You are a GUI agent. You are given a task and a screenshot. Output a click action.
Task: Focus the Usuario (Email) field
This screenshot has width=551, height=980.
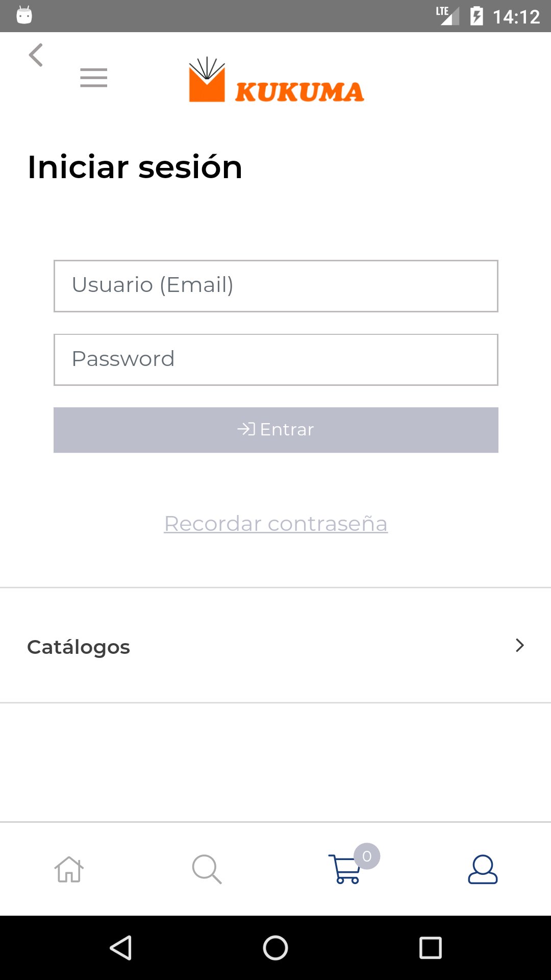pyautogui.click(x=276, y=286)
